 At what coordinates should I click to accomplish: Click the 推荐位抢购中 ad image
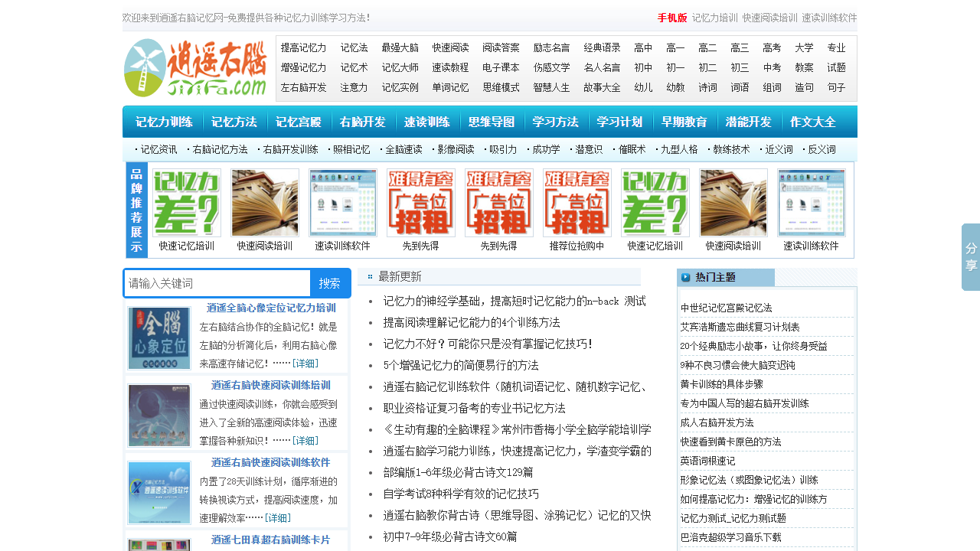[x=577, y=203]
